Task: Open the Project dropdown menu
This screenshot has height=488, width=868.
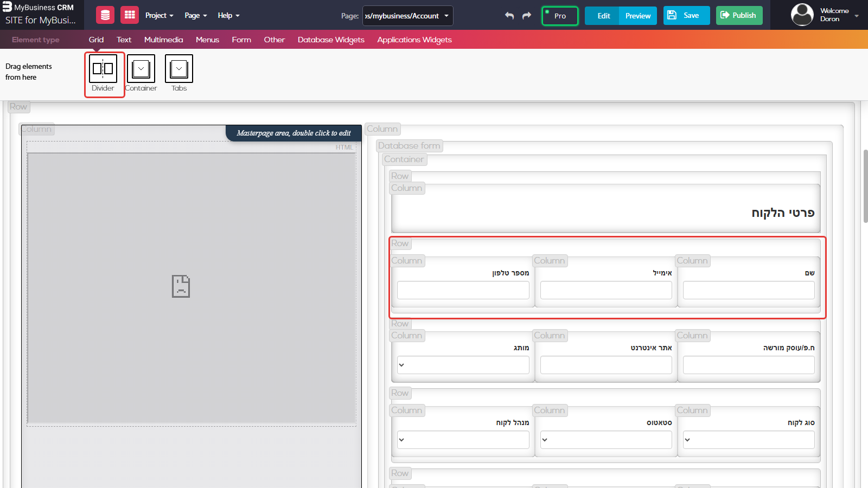Action: [x=159, y=15]
